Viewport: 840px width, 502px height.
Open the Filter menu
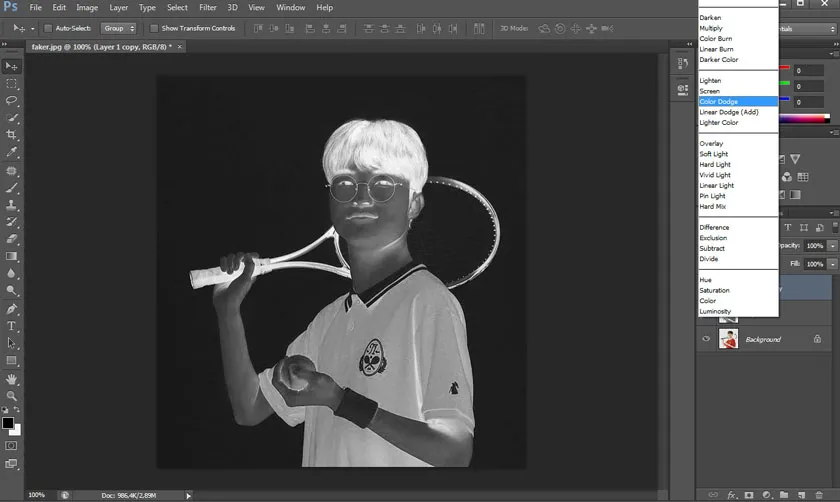[207, 7]
